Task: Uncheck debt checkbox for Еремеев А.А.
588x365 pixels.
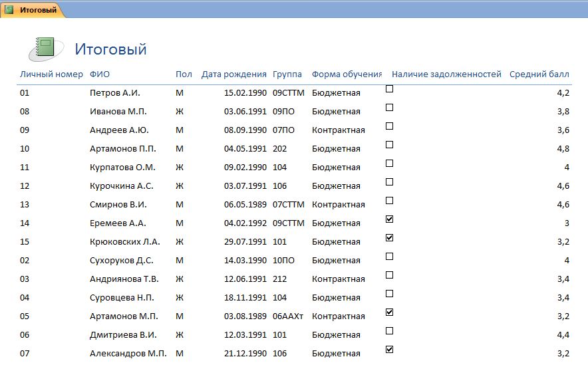Action: pyautogui.click(x=390, y=219)
